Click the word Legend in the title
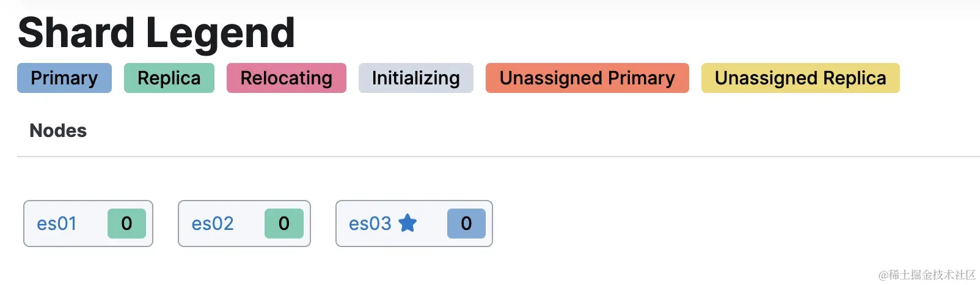 pyautogui.click(x=221, y=32)
